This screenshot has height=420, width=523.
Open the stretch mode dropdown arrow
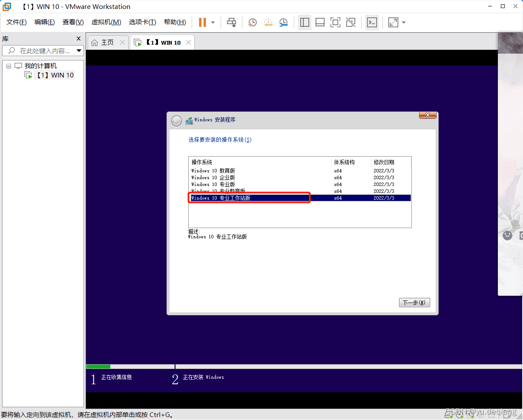click(x=404, y=23)
